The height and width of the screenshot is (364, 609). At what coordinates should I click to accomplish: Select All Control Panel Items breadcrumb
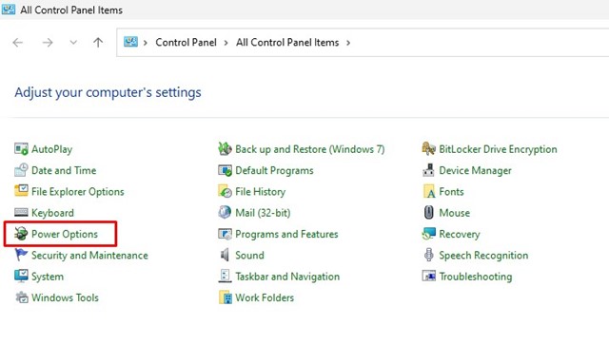click(287, 43)
